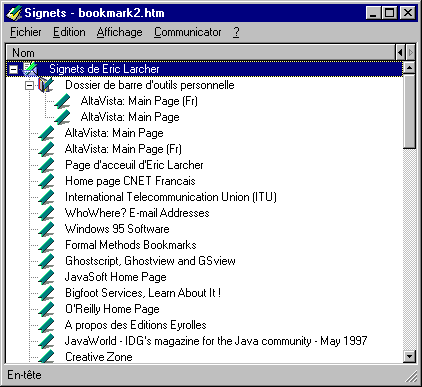The width and height of the screenshot is (422, 387).
Task: Click the Nom column header
Action: point(200,53)
